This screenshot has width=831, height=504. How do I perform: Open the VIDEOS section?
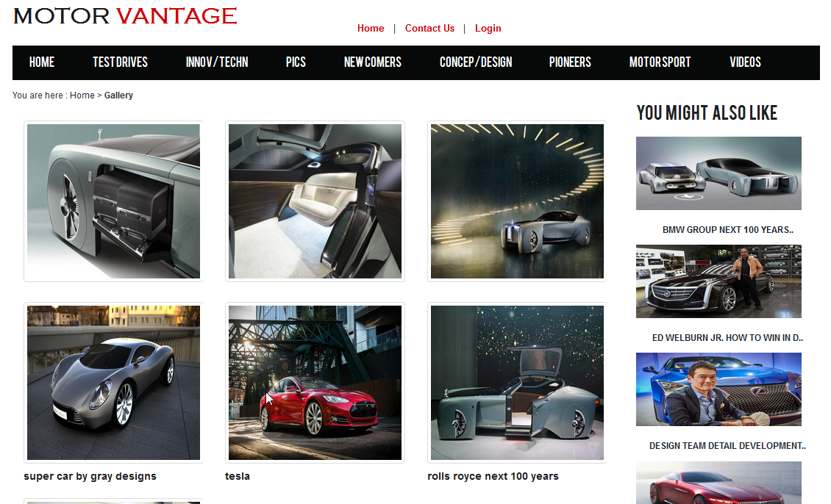coord(745,62)
